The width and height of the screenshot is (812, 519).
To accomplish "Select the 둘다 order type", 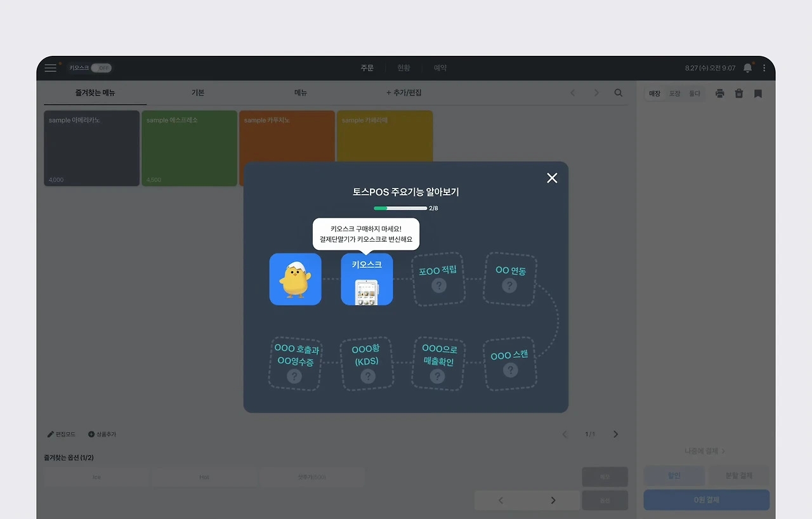I will [695, 93].
